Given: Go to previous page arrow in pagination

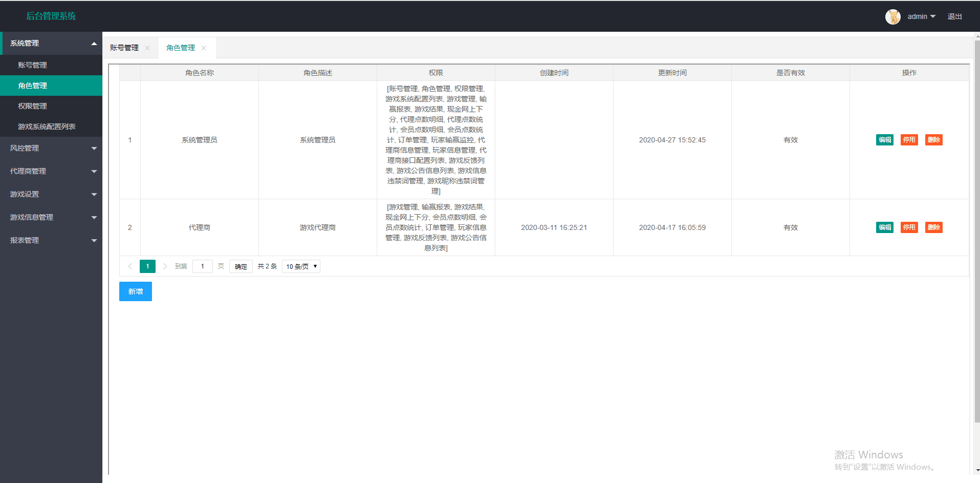Looking at the screenshot, I should (x=130, y=266).
